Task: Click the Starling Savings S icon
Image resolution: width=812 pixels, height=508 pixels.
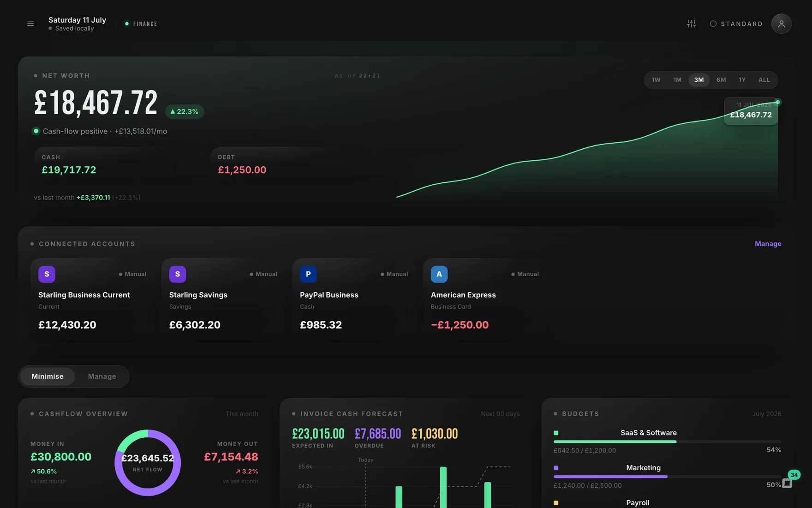Action: pos(178,274)
